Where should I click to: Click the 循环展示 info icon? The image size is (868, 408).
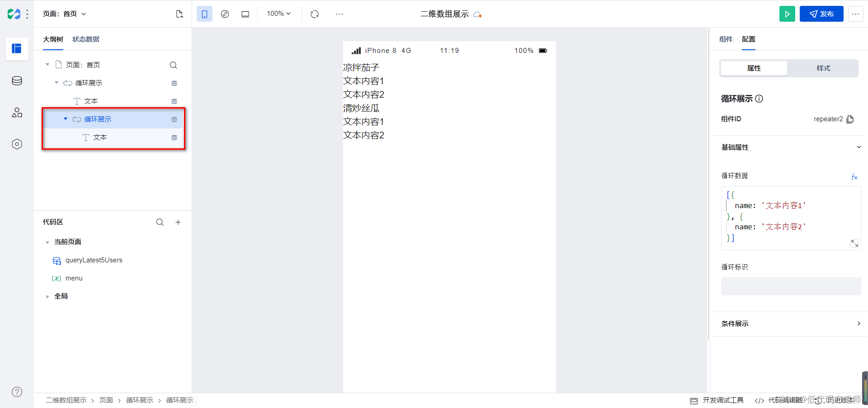pyautogui.click(x=759, y=99)
